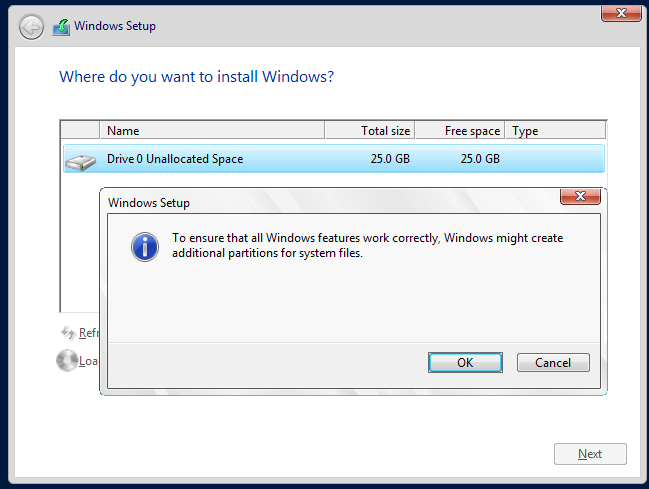Screen dimensions: 649x489
Task: Click the heading 'Where do you want to install Windows?'
Action: tap(197, 77)
